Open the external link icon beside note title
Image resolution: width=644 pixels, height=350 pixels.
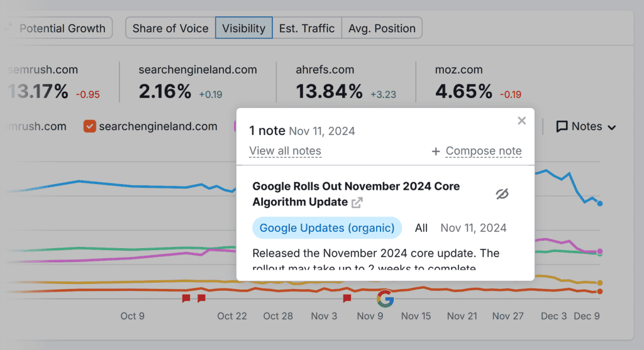(357, 202)
